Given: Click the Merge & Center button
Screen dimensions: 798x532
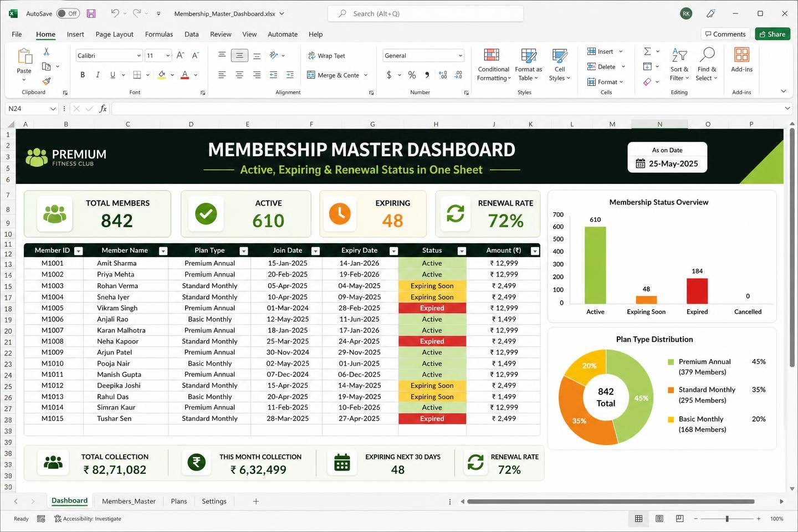Looking at the screenshot, I should pyautogui.click(x=337, y=75).
